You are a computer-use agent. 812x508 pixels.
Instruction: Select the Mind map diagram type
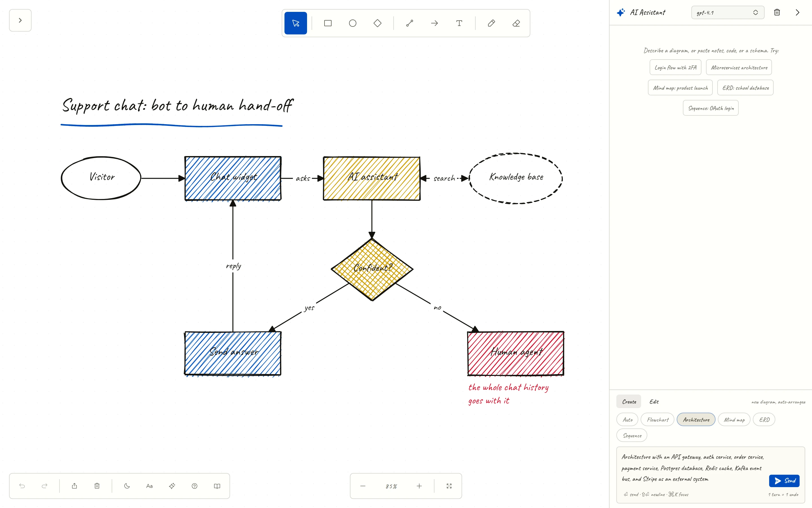(x=734, y=420)
